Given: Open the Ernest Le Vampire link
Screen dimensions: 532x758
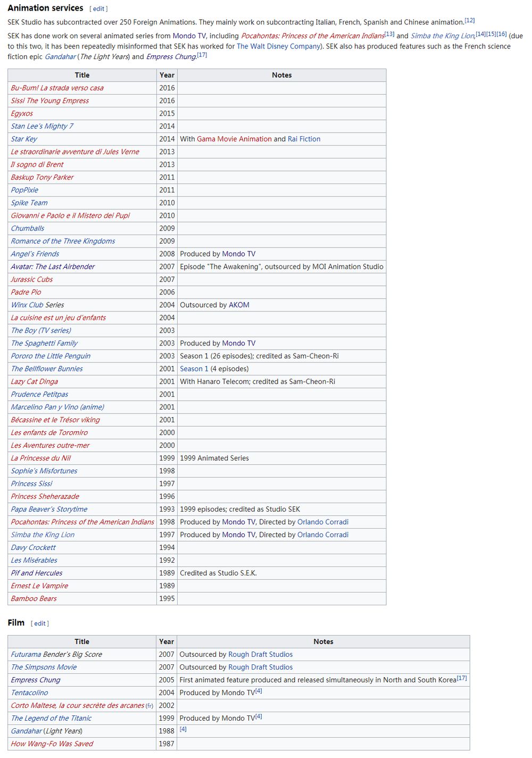Looking at the screenshot, I should (x=40, y=586).
